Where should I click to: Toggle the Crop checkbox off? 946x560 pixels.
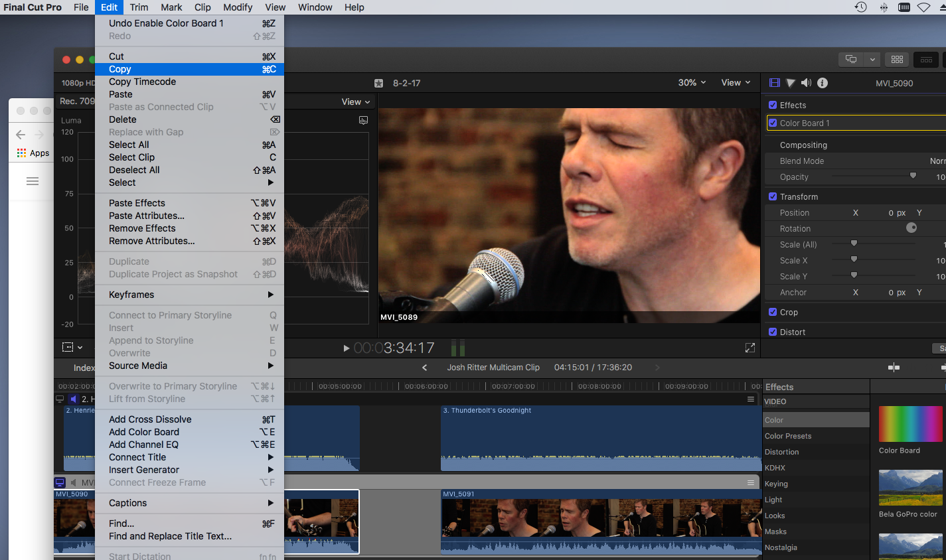773,312
